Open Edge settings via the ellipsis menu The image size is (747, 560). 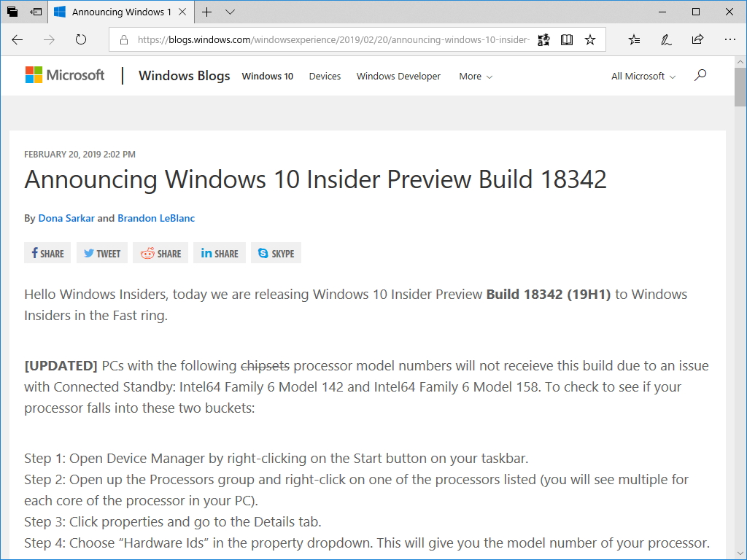(729, 39)
